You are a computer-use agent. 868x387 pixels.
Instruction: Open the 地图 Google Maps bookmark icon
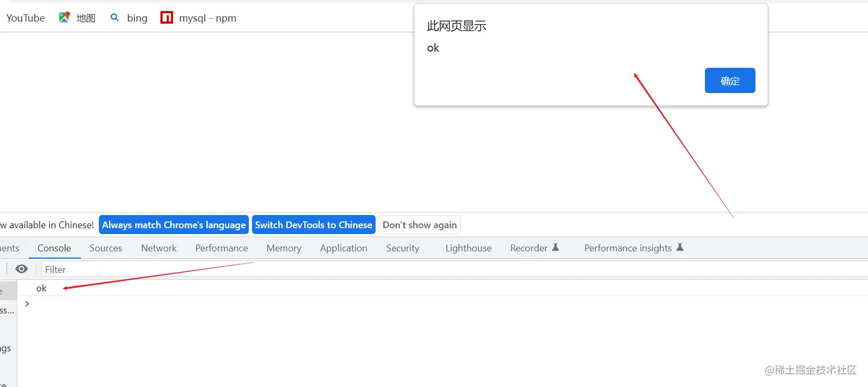(x=64, y=17)
